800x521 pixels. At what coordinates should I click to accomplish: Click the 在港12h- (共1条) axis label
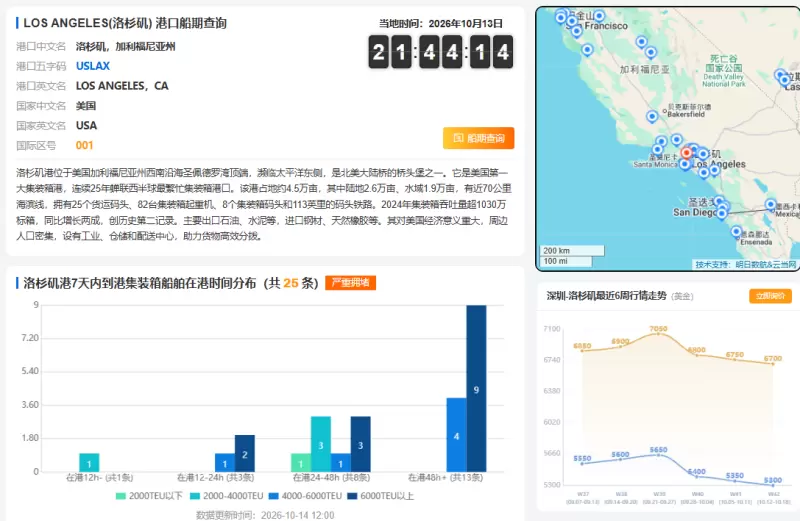coord(99,478)
